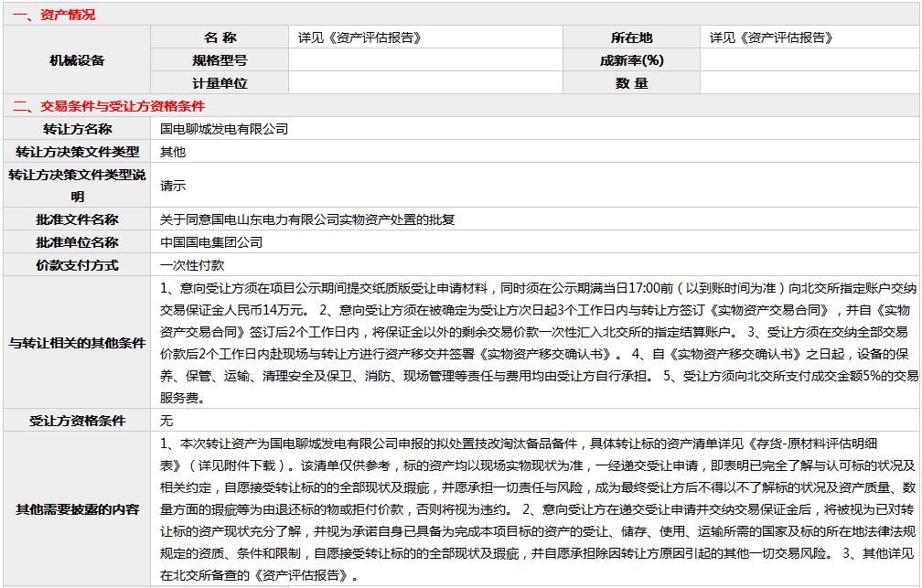Click the 转让方决策文件类型说明 label
The height and width of the screenshot is (588, 922).
click(77, 186)
